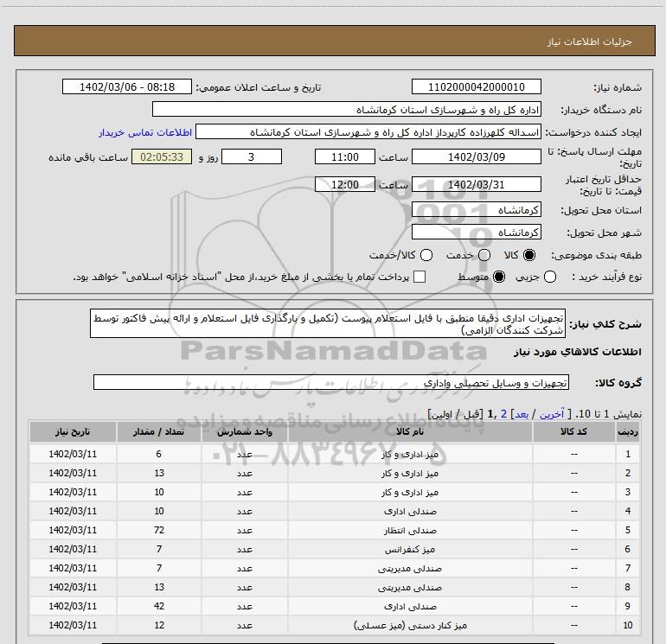Click the نام دستگاه خریدار field

point(347,109)
